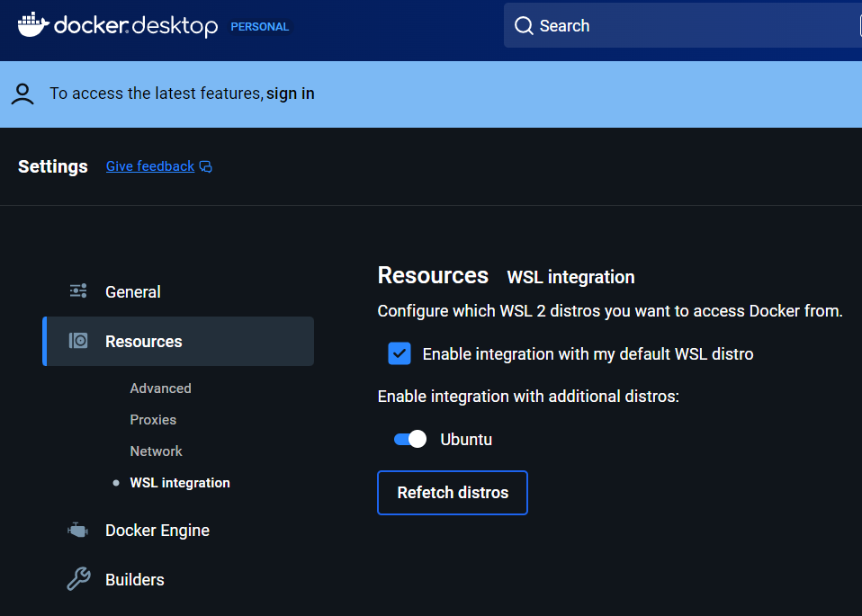Click the Resources disk icon
862x616 pixels.
pyautogui.click(x=78, y=341)
